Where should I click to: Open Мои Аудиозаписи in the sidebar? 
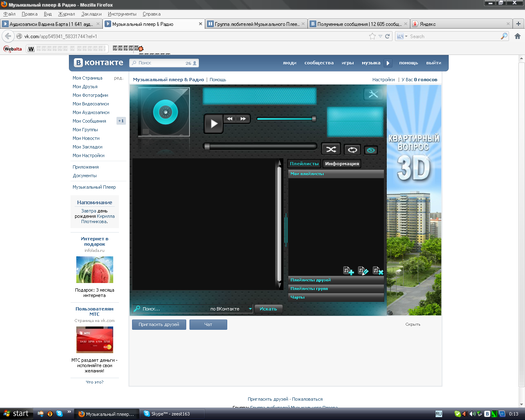coord(91,112)
